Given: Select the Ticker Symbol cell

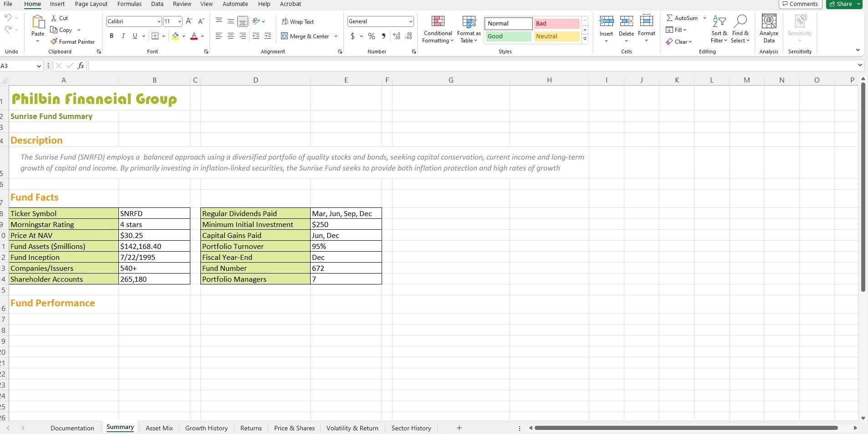Looking at the screenshot, I should 63,213.
